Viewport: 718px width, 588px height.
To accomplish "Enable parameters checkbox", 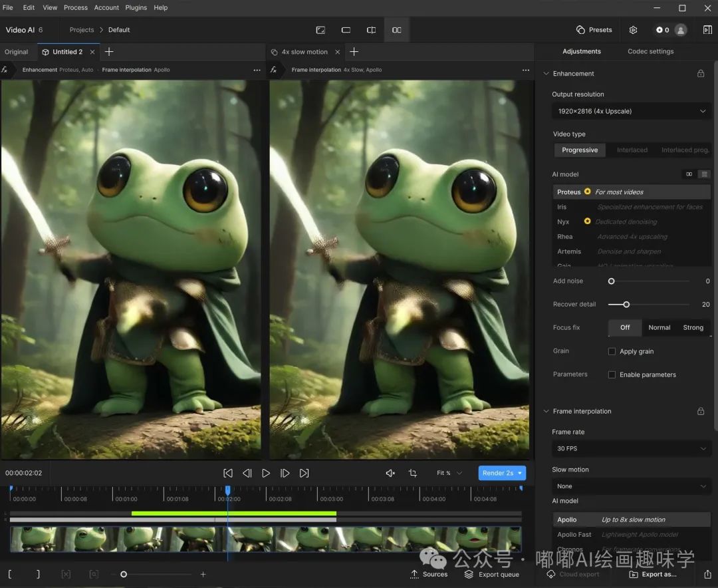I will coord(612,374).
